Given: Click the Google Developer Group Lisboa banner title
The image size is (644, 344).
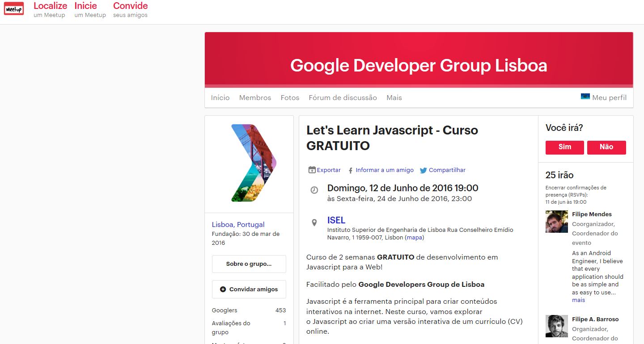Looking at the screenshot, I should (x=419, y=66).
